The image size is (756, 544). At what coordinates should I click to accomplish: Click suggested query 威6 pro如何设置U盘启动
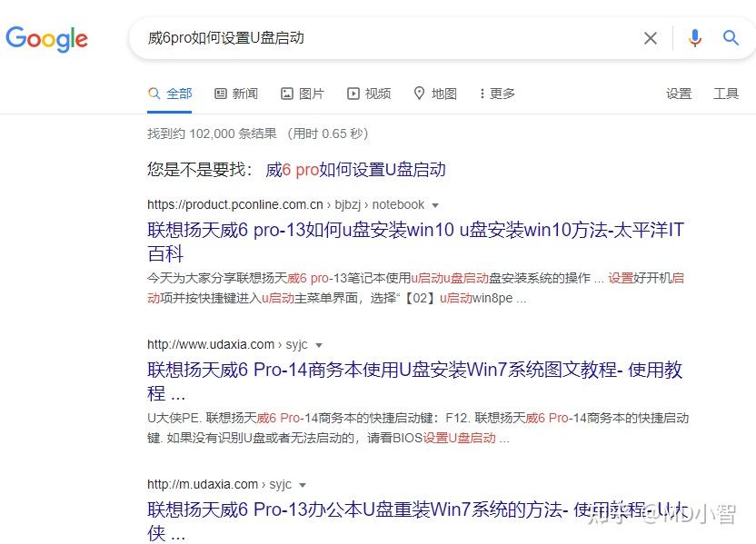356,170
